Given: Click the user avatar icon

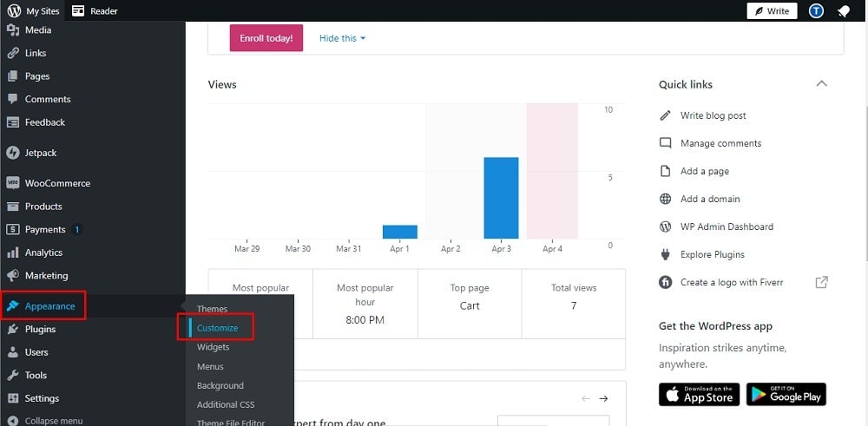Looking at the screenshot, I should 816,11.
